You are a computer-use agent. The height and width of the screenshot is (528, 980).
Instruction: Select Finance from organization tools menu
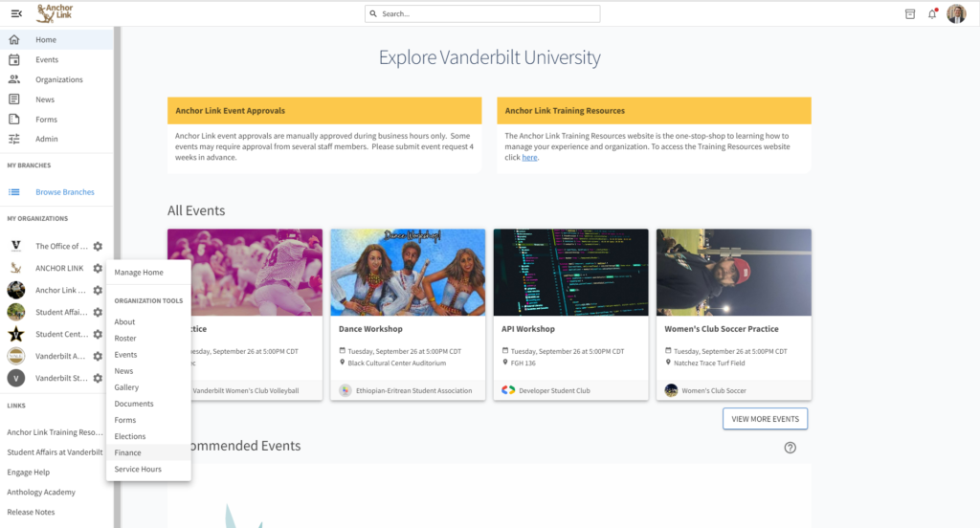127,452
